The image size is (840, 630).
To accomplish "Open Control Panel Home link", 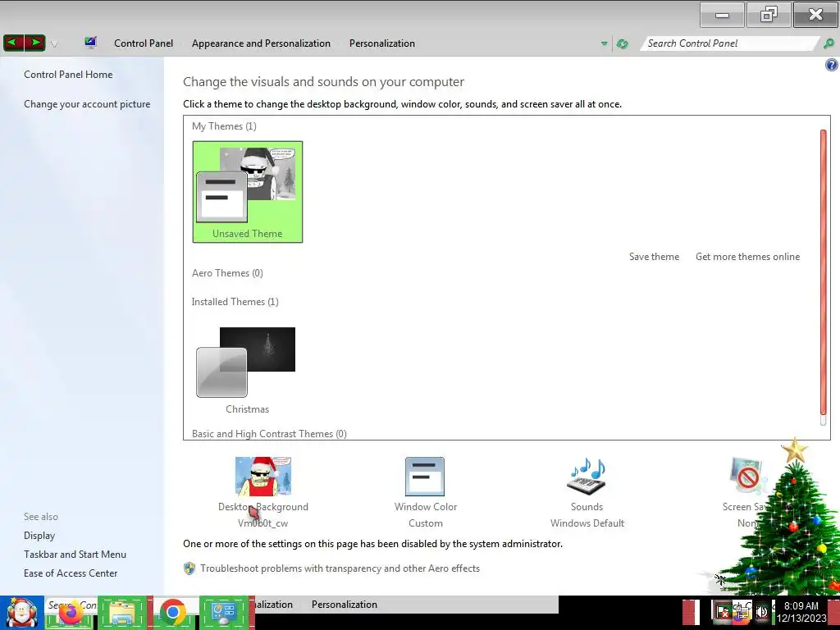I will pyautogui.click(x=68, y=75).
